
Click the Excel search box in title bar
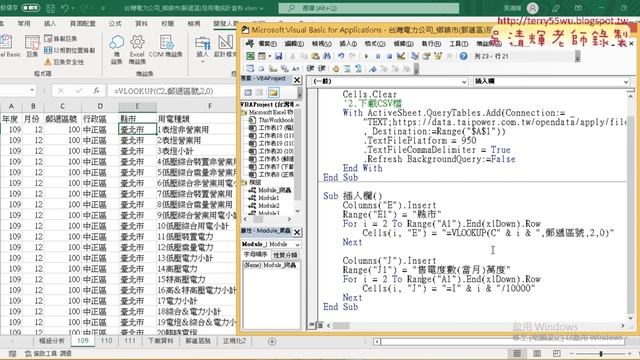click(369, 8)
